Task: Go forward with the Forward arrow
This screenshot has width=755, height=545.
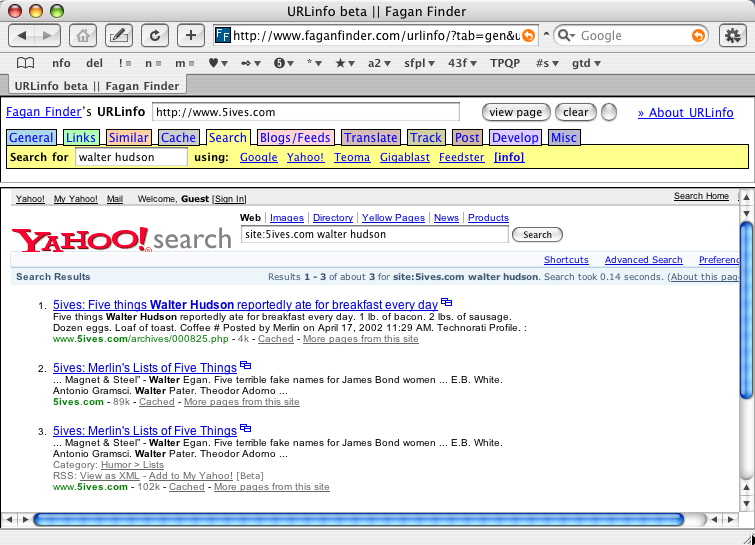Action: tap(47, 36)
